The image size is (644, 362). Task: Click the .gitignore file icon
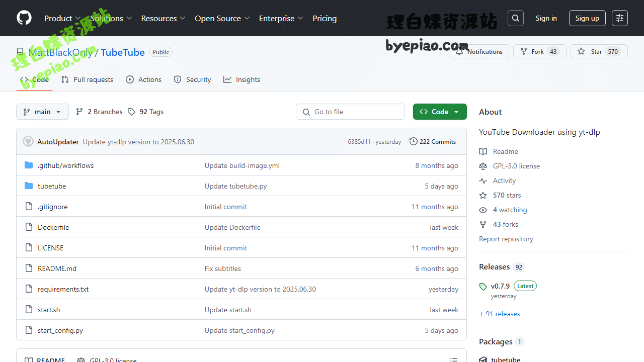29,207
